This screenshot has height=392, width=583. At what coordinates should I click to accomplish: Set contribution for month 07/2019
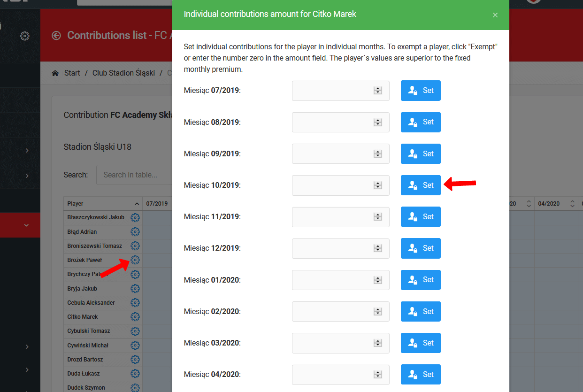(x=421, y=91)
